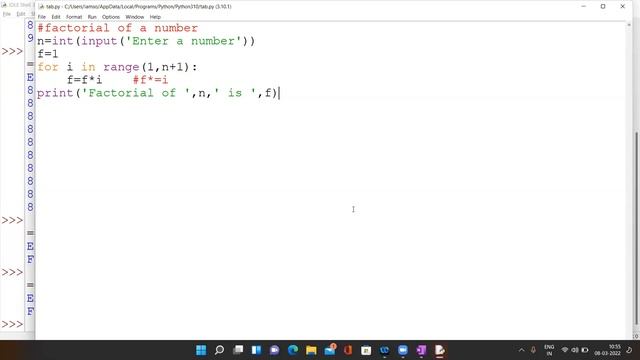Screen dimensions: 640x360
Task: Launch Microsoft Edge from taskbar
Action: tap(293, 350)
